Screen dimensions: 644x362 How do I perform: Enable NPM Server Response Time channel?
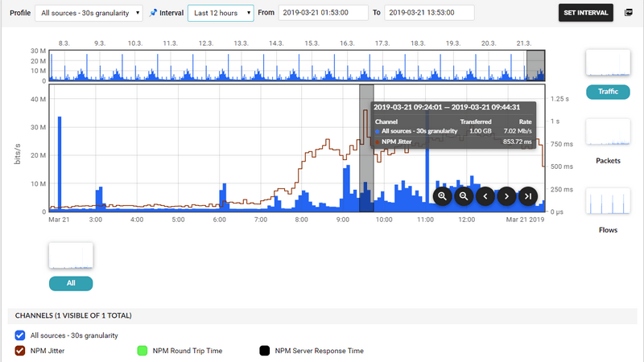tap(264, 351)
